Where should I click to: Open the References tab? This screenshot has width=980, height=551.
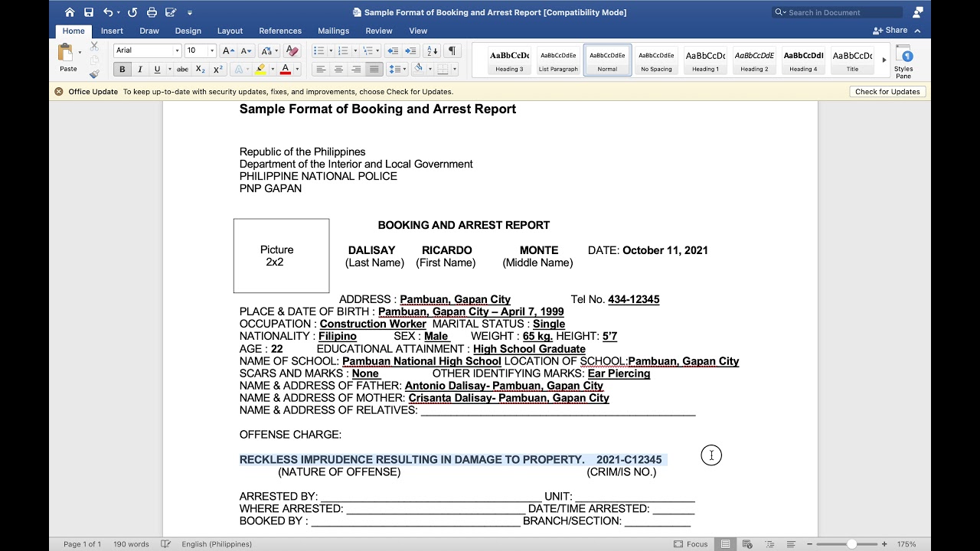point(280,31)
